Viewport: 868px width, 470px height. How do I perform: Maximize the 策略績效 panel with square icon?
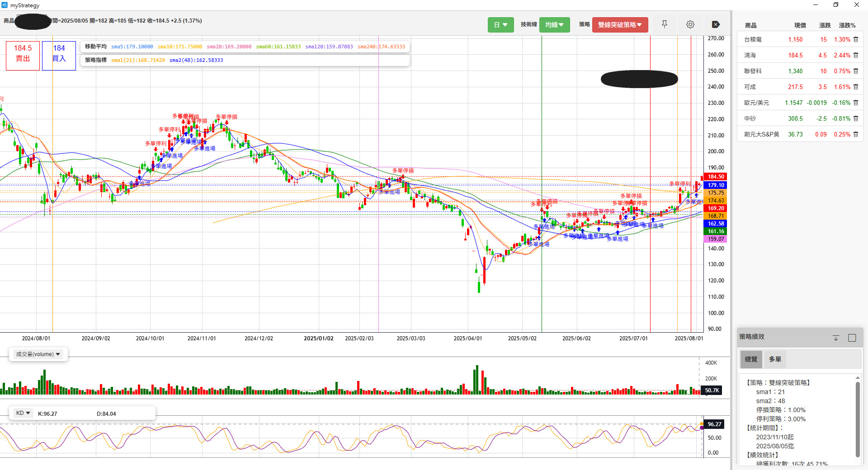tap(852, 338)
